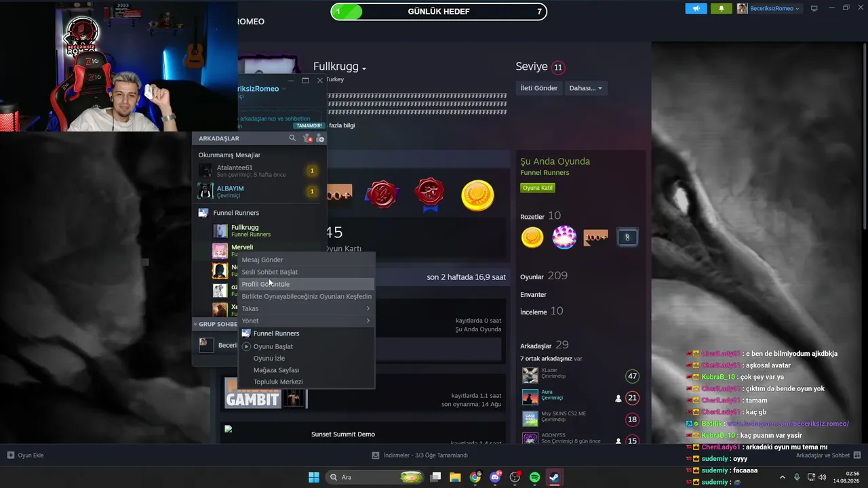Open the OBS taskbar icon
This screenshot has height=488, width=868.
coord(515,477)
